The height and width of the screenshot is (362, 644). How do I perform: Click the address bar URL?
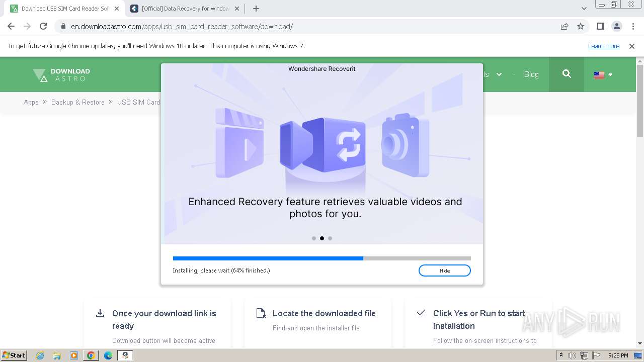point(182,27)
